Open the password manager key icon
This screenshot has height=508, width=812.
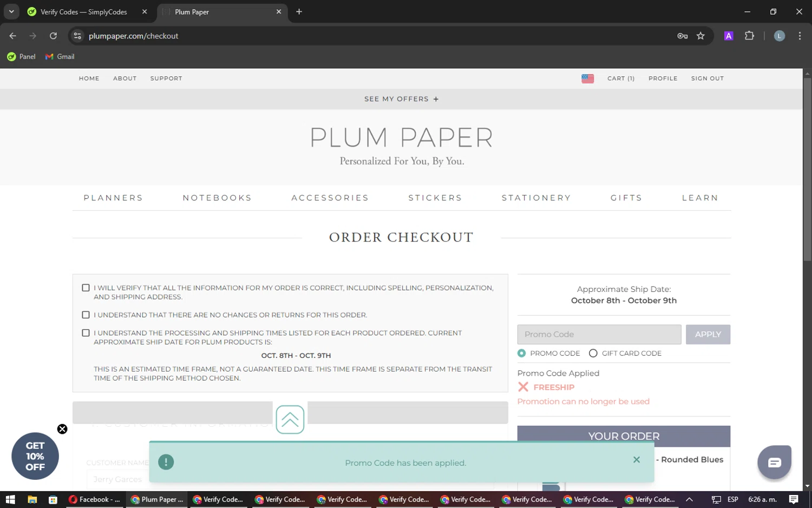tap(682, 36)
